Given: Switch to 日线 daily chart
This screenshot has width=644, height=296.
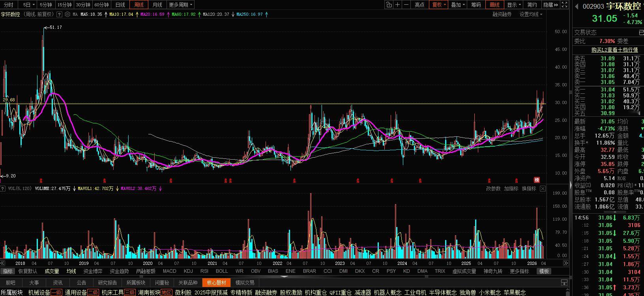Looking at the screenshot, I should pyautogui.click(x=120, y=5).
